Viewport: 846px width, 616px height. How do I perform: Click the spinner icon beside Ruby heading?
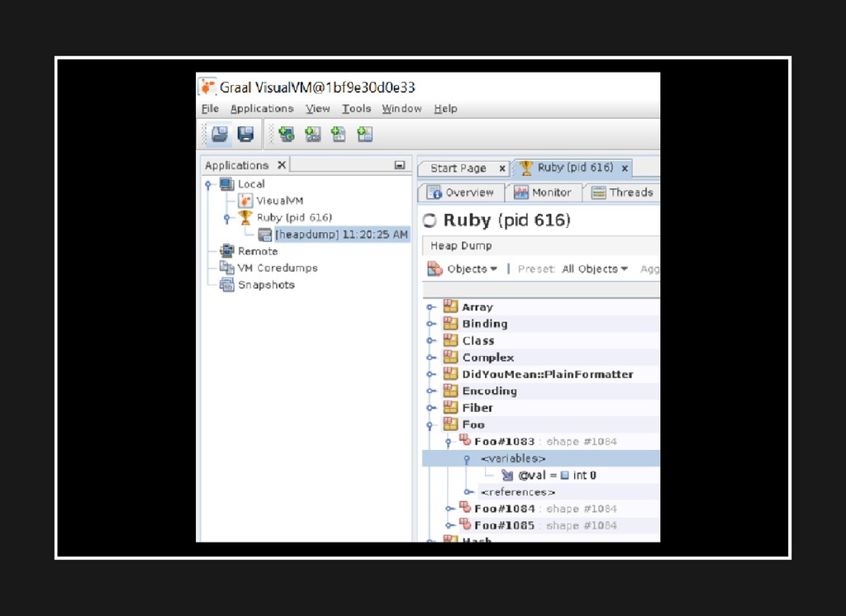pyautogui.click(x=430, y=220)
